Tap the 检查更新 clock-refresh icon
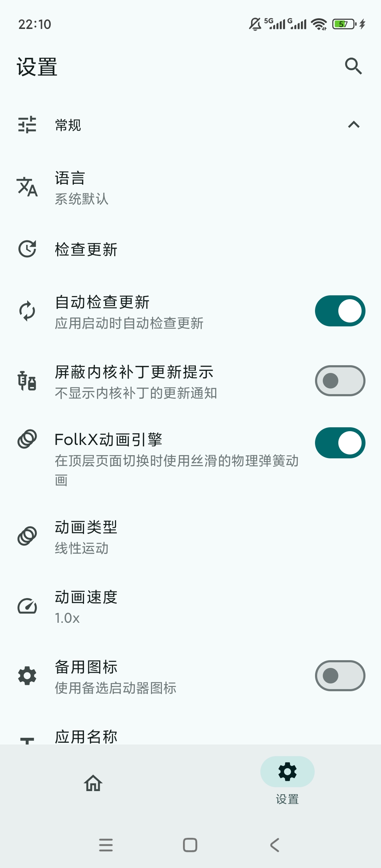 coord(27,249)
